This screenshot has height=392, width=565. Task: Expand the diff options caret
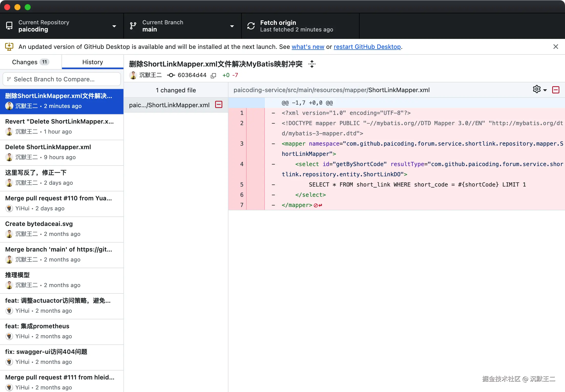(545, 90)
